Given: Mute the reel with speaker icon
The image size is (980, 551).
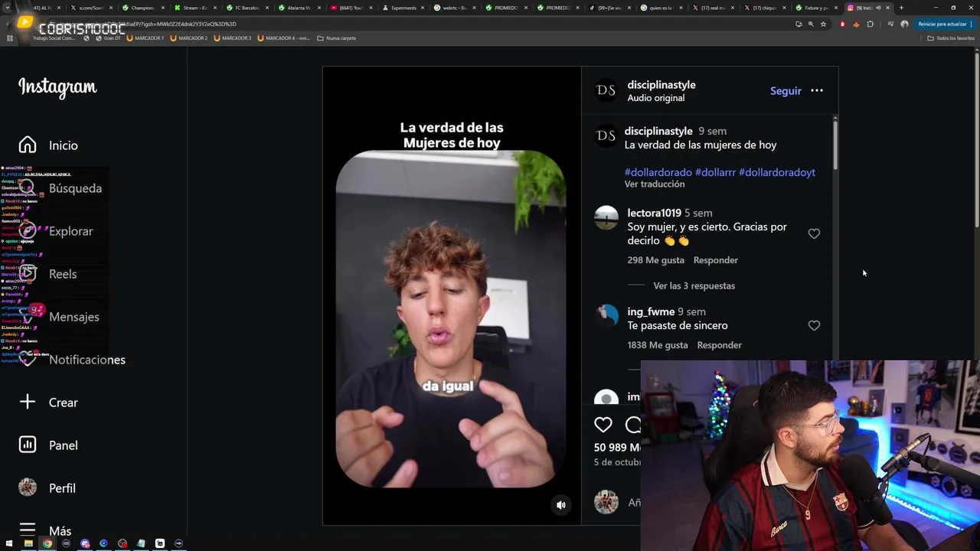Looking at the screenshot, I should pos(561,505).
